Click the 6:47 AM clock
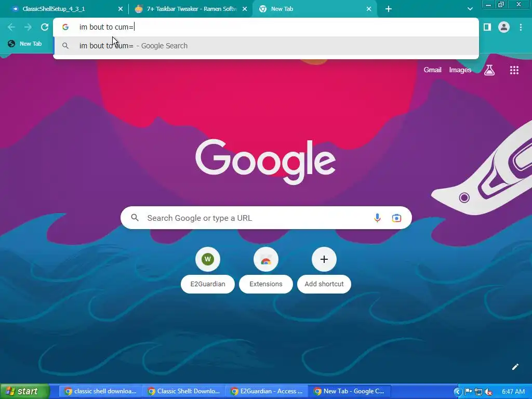Image resolution: width=532 pixels, height=399 pixels. click(513, 392)
